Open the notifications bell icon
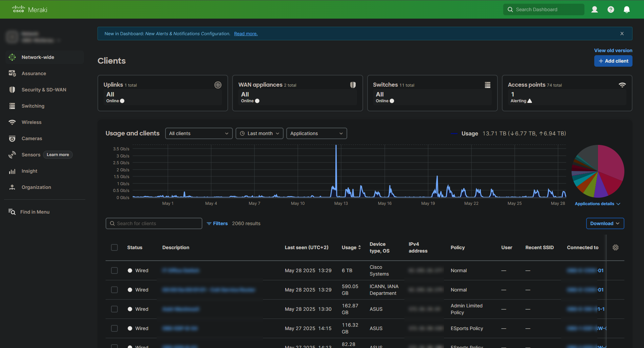Image resolution: width=644 pixels, height=348 pixels. tap(626, 9)
